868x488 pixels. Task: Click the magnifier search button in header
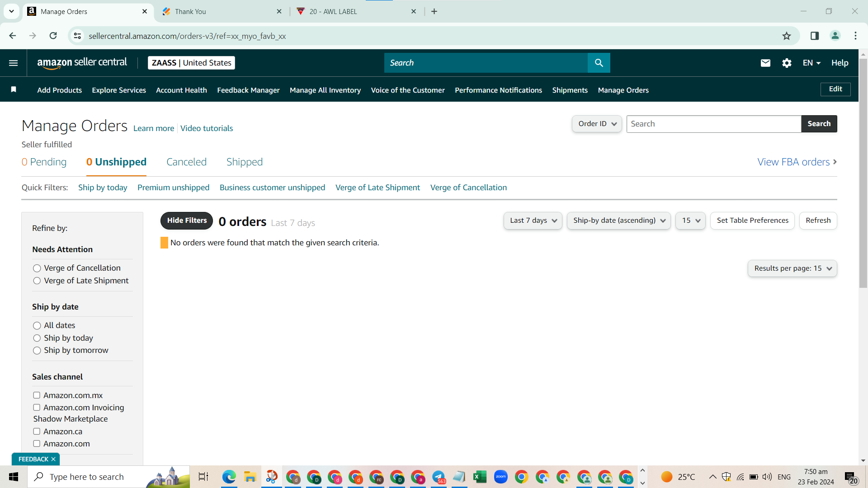[599, 63]
